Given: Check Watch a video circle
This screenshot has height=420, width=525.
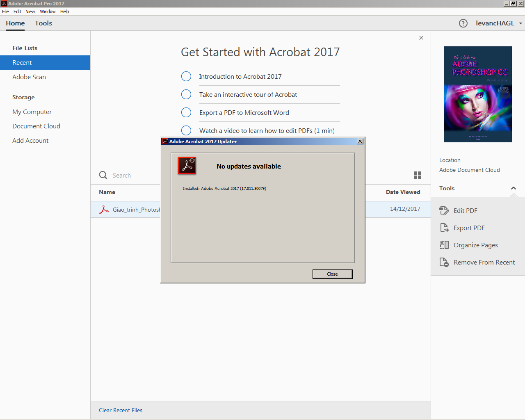Looking at the screenshot, I should 186,130.
